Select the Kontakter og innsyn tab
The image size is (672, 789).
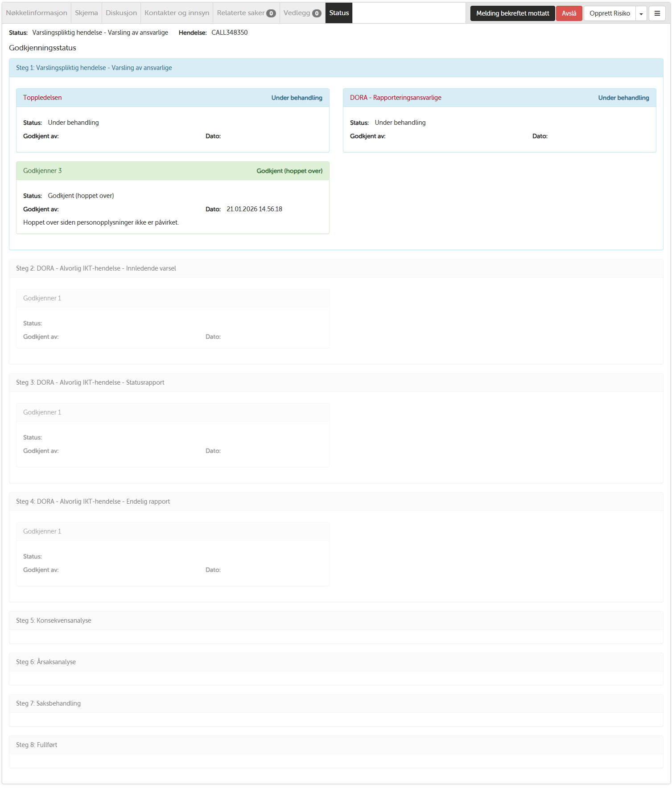177,13
